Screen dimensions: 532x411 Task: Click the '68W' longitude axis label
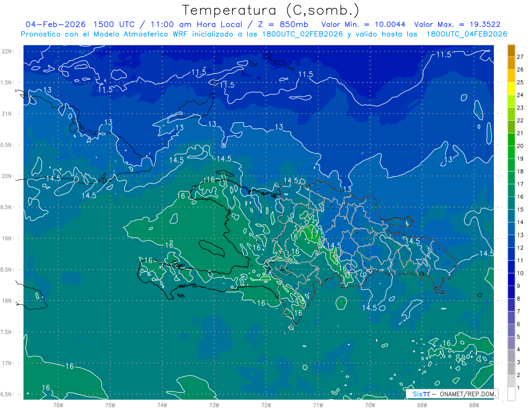[x=474, y=405]
